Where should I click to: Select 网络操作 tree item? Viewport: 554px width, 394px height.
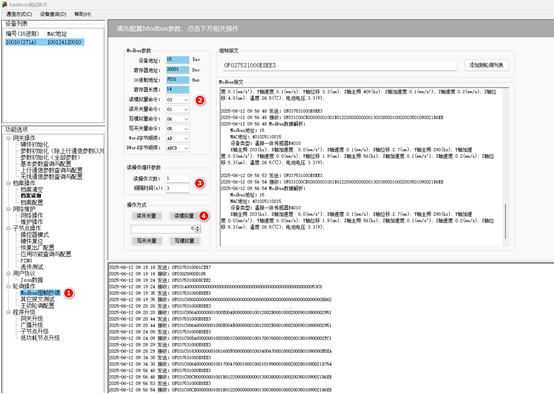(x=32, y=215)
